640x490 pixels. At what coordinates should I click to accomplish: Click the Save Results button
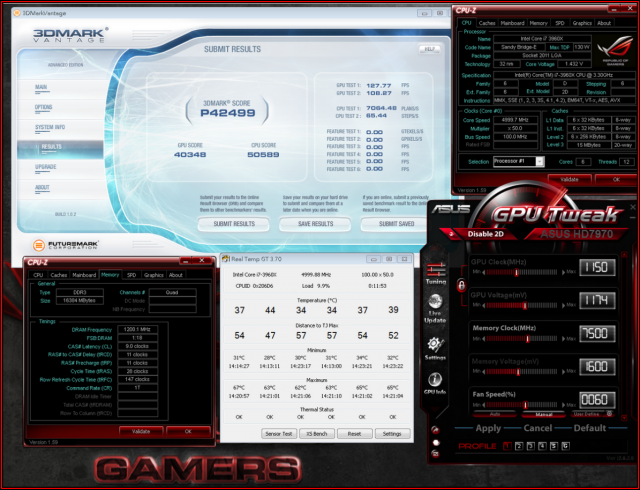[x=315, y=224]
